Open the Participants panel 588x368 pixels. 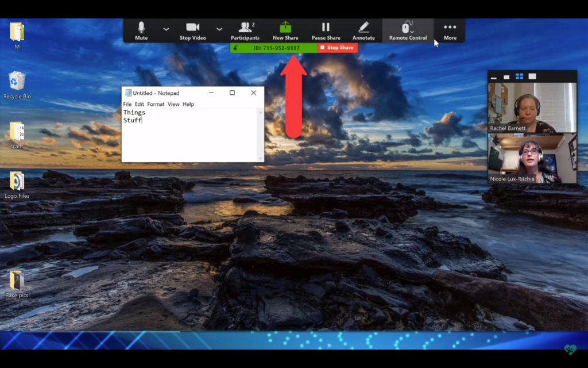tap(245, 30)
